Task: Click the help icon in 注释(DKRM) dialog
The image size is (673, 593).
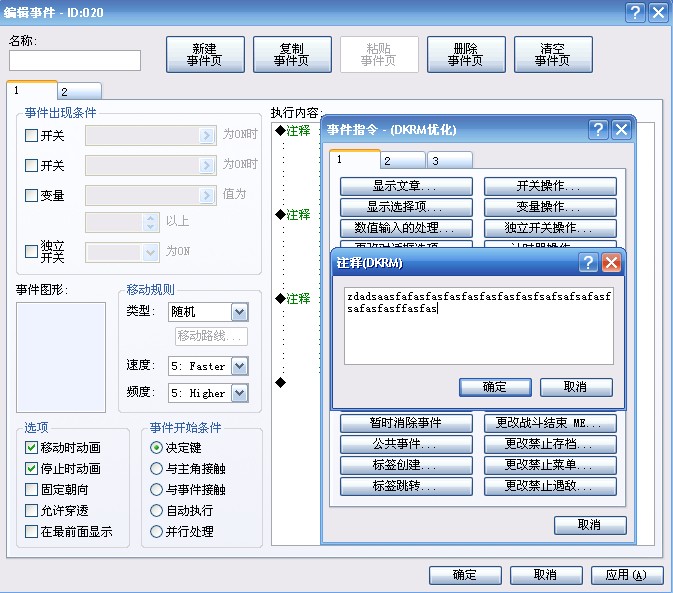Action: click(588, 262)
